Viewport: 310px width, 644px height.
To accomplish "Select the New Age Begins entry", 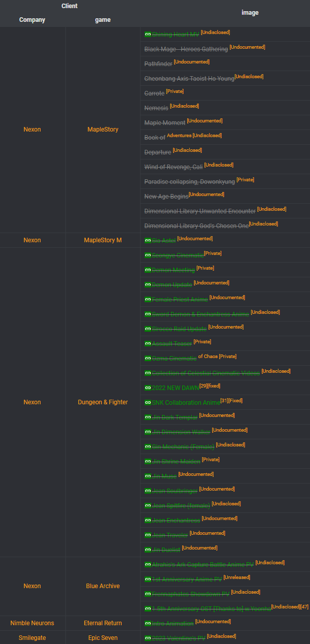I will (x=166, y=197).
